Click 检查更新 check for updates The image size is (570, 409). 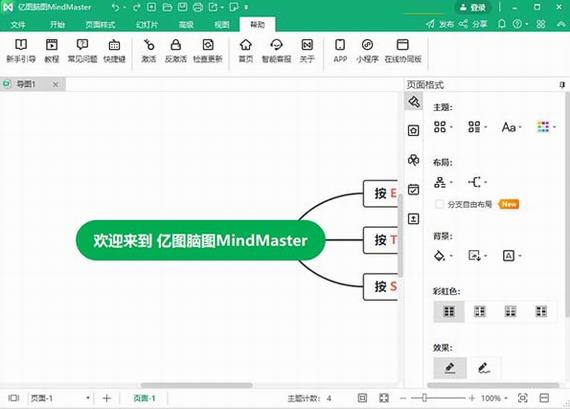208,51
